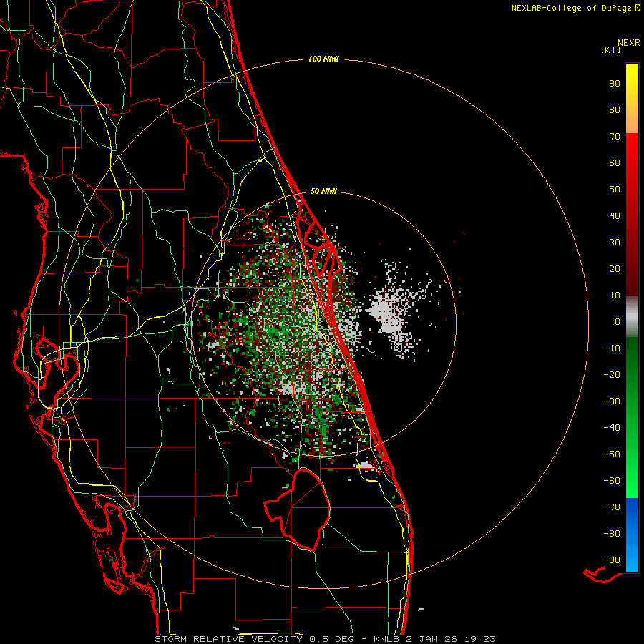Click the bright red segment of velocity colorbar
This screenshot has height=644, width=644.
point(632,215)
